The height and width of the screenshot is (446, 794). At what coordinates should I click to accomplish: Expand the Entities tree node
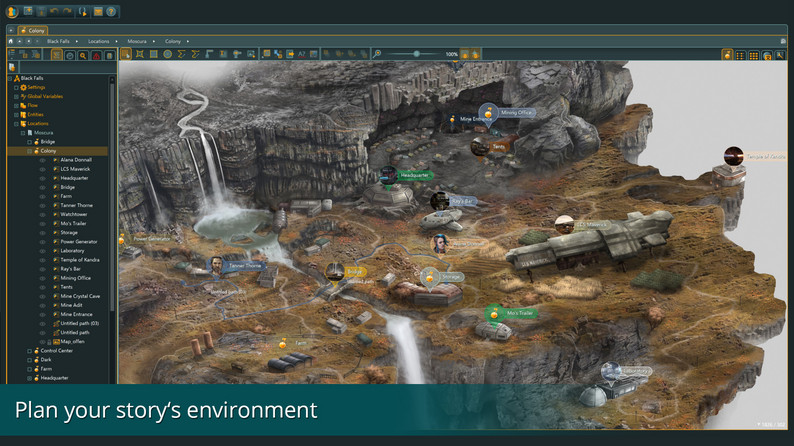coord(16,115)
